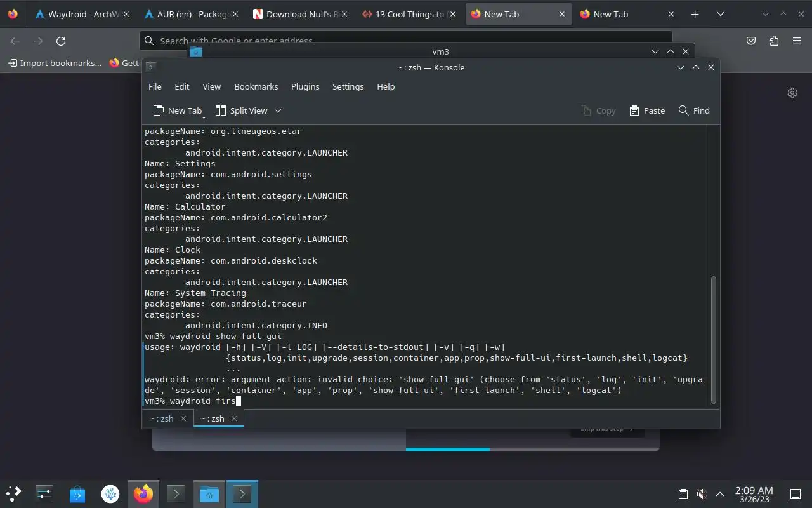Click Konsole Find toolbar button

click(694, 110)
